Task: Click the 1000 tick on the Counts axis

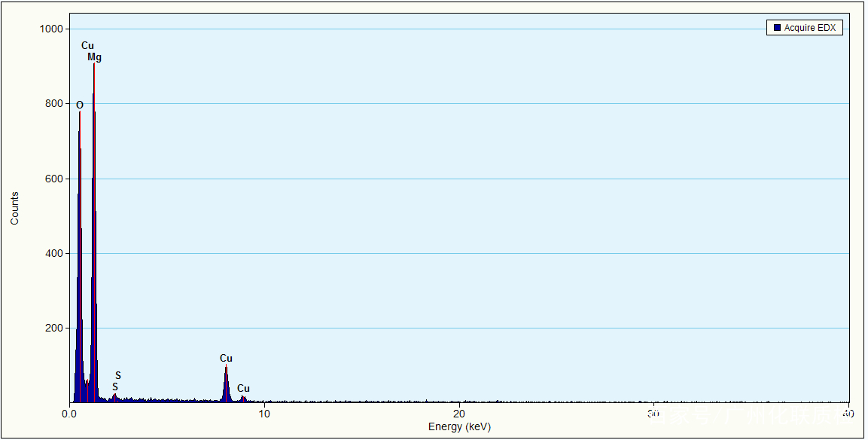Action: coord(53,29)
